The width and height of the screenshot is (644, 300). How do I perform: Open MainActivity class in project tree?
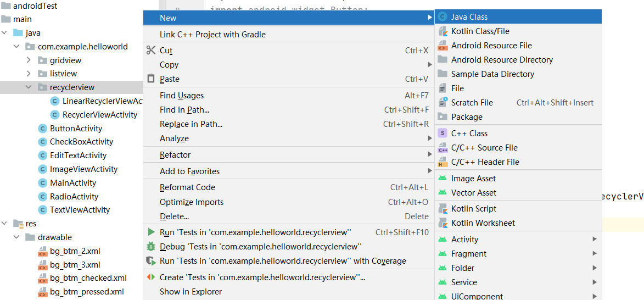72,183
